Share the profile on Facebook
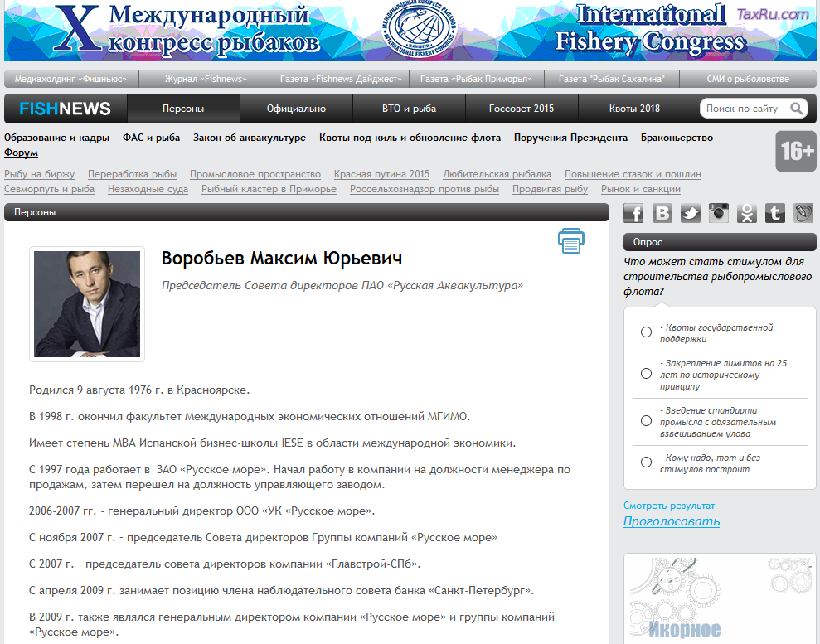Viewport: 820px width, 644px height. [x=633, y=213]
